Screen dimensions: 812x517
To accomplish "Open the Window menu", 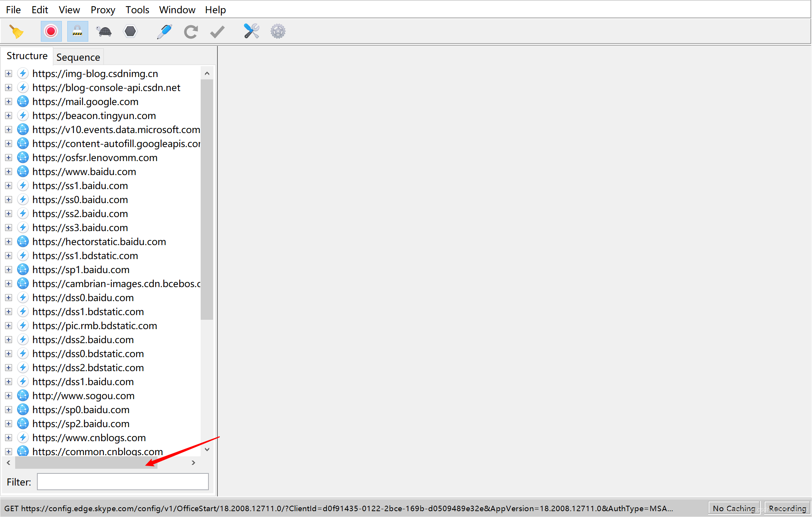I will click(177, 10).
